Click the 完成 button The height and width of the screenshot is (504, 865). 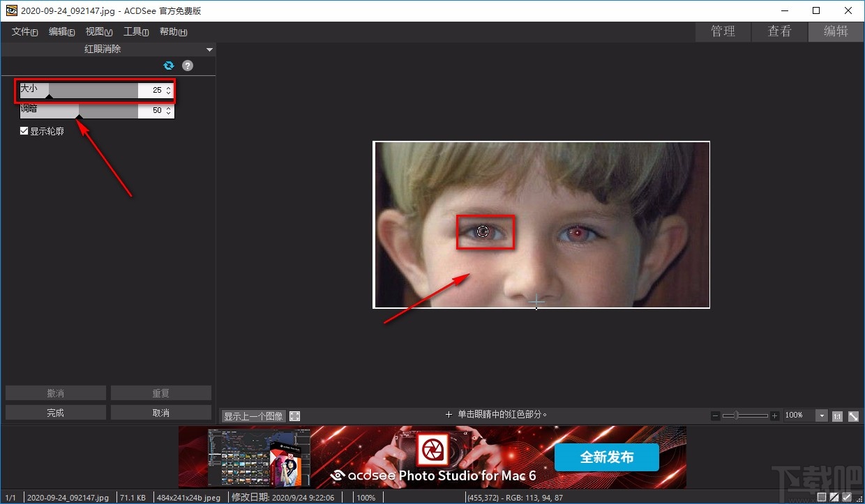point(56,413)
